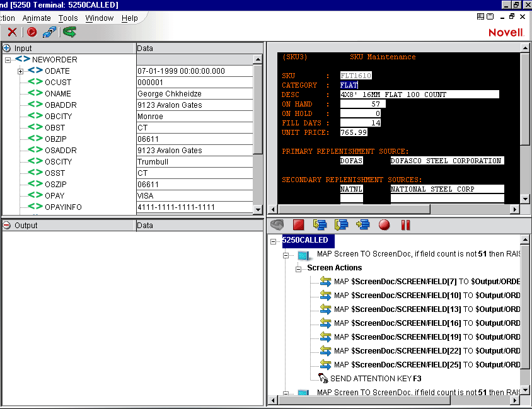Click the Input panel's scroll down arrow
Image resolution: width=532 pixels, height=409 pixels.
click(x=258, y=210)
